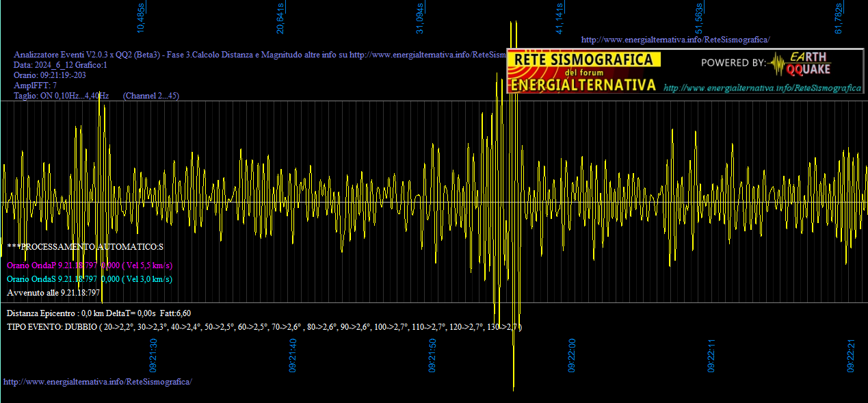Select the 20,641s top time axis label

(280, 18)
